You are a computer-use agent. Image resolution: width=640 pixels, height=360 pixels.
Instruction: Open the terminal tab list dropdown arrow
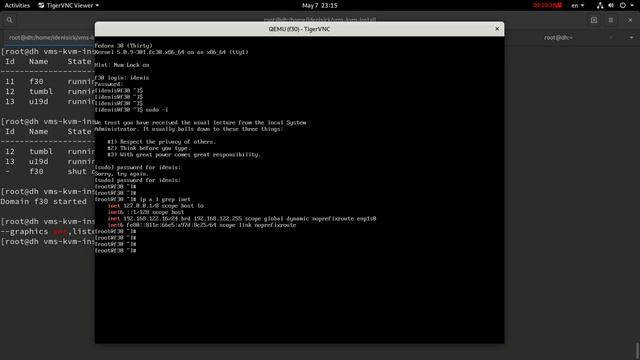coord(631,38)
